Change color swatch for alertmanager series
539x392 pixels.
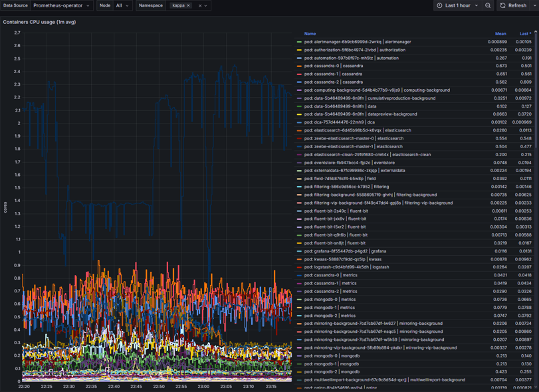(x=300, y=42)
